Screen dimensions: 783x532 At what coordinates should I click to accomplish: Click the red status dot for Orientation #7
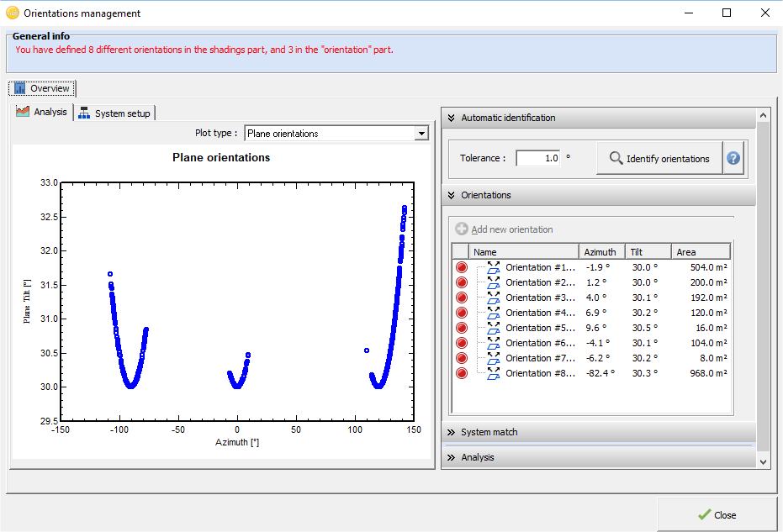click(x=462, y=358)
